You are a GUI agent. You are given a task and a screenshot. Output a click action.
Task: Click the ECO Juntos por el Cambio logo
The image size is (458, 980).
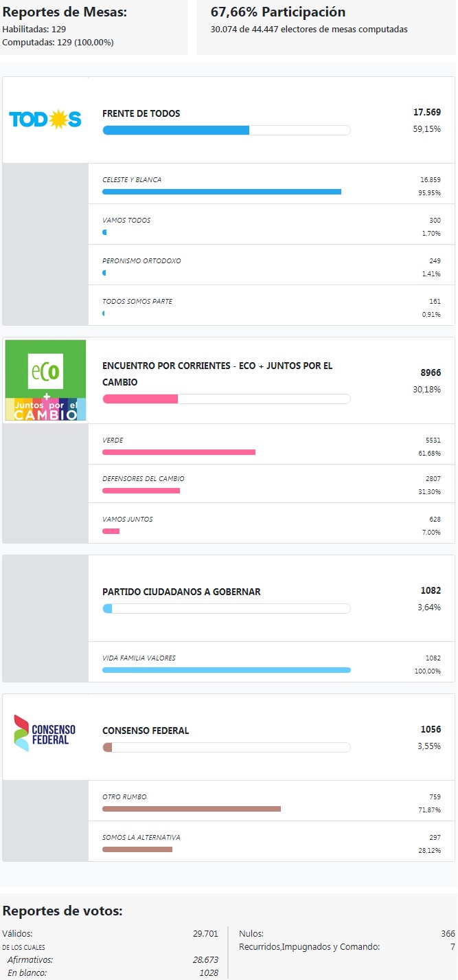[x=46, y=380]
